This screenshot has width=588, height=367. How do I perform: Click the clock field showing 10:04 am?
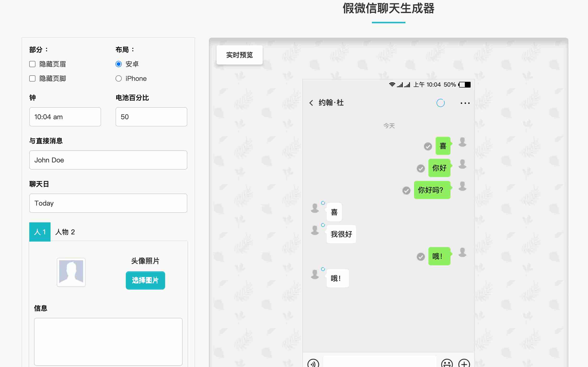click(65, 117)
